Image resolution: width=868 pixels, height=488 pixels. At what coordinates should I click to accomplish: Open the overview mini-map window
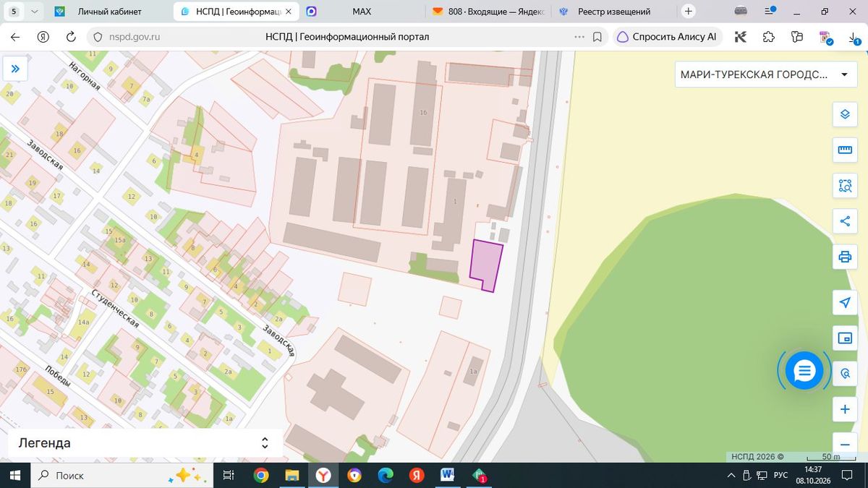pyautogui.click(x=844, y=338)
